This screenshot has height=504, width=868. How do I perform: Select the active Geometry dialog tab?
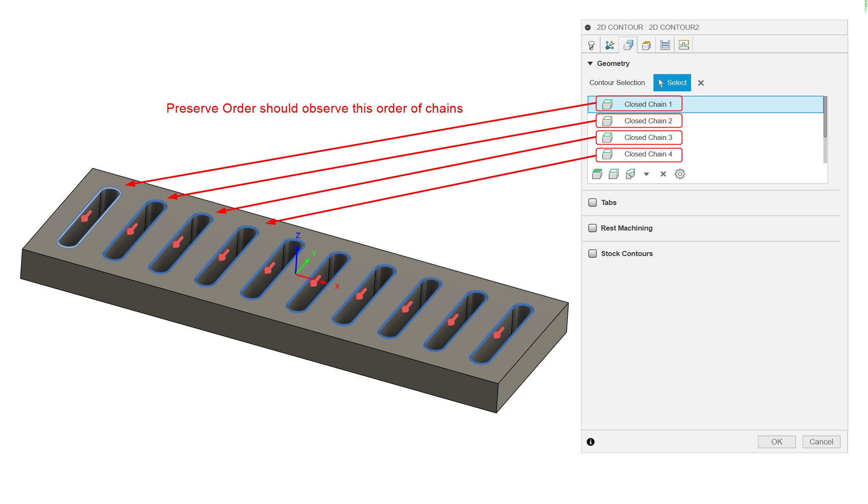[628, 45]
